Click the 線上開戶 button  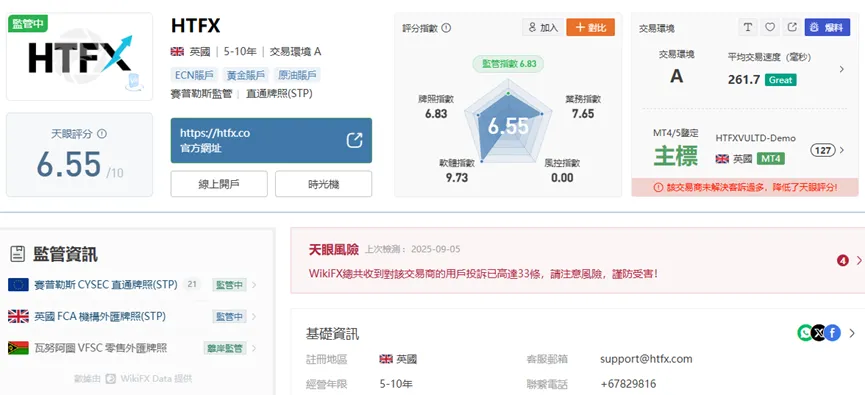219,184
